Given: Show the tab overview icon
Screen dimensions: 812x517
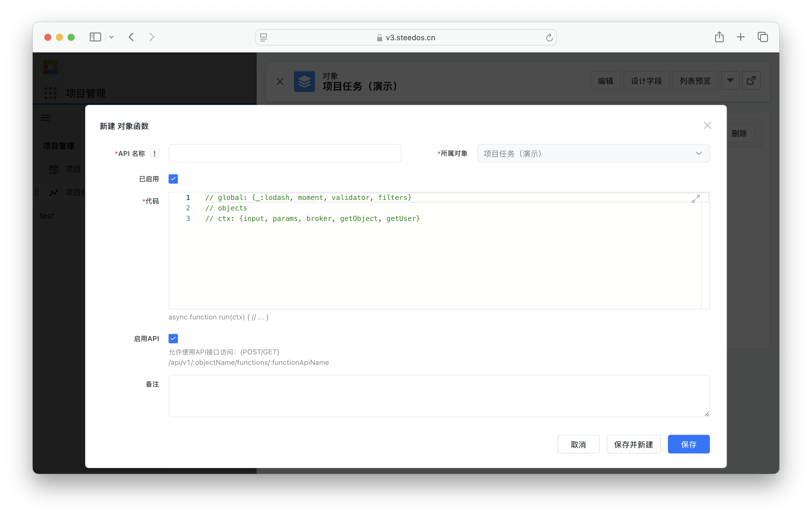Looking at the screenshot, I should (762, 37).
